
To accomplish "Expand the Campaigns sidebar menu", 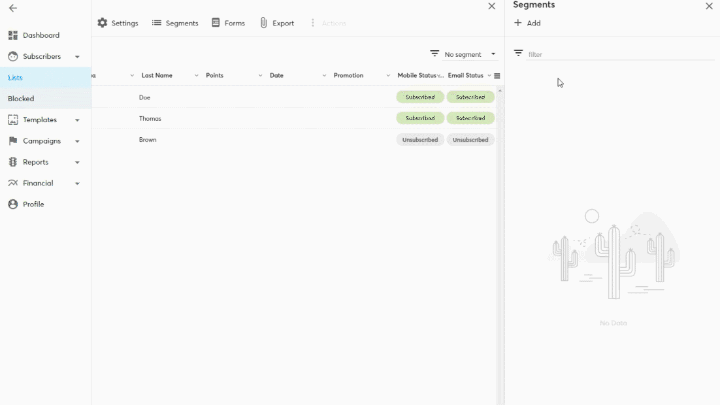I will (77, 141).
